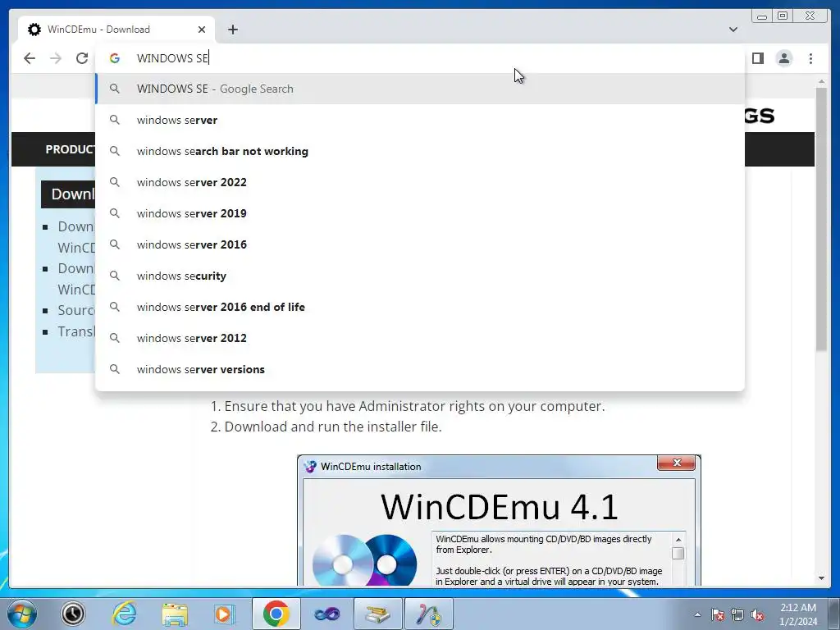Click 'Ensure that you have Administrator rights' text
Image resolution: width=840 pixels, height=630 pixels.
[414, 406]
